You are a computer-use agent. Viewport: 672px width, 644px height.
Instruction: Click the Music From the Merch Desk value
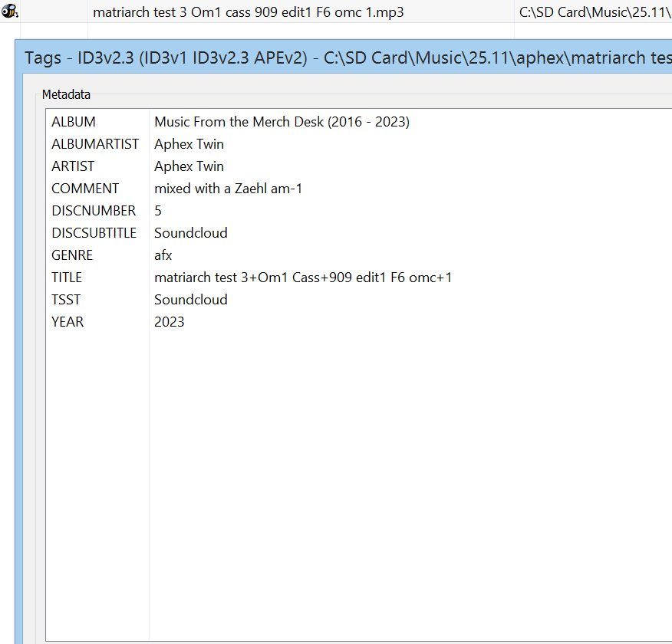tap(282, 122)
